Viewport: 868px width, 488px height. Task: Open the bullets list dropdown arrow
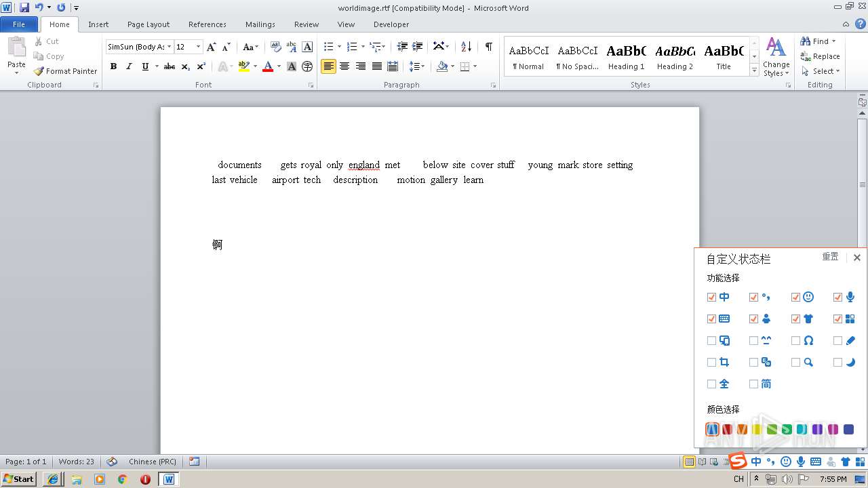(340, 47)
